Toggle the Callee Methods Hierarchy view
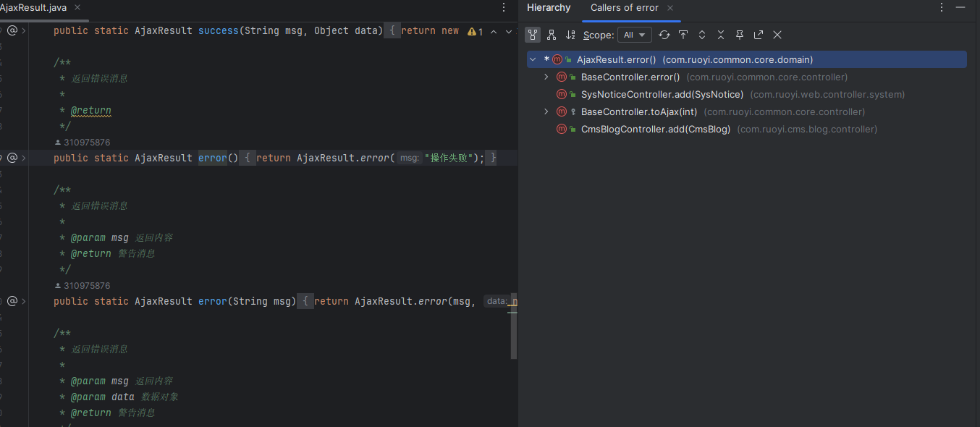Screen dimensions: 980x427 point(552,35)
